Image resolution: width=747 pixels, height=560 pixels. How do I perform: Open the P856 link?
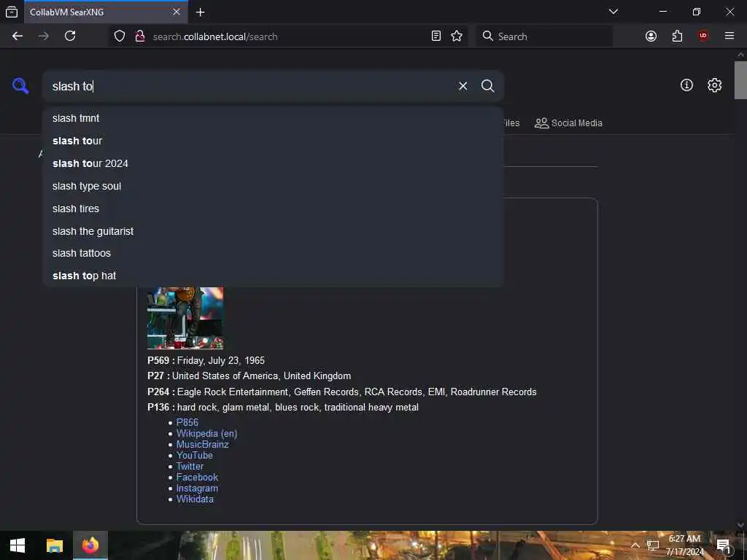[x=187, y=422]
